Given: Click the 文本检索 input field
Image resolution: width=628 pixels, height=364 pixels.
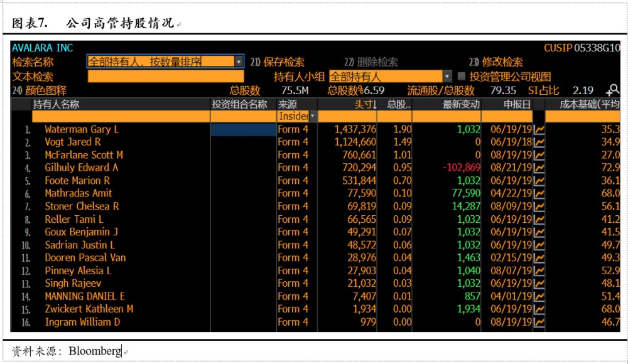Looking at the screenshot, I should 166,76.
